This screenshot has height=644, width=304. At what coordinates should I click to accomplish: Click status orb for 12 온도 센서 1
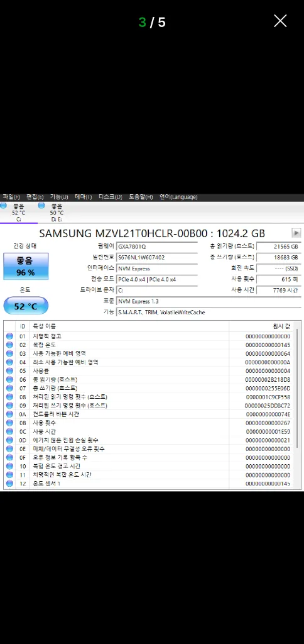(9, 484)
